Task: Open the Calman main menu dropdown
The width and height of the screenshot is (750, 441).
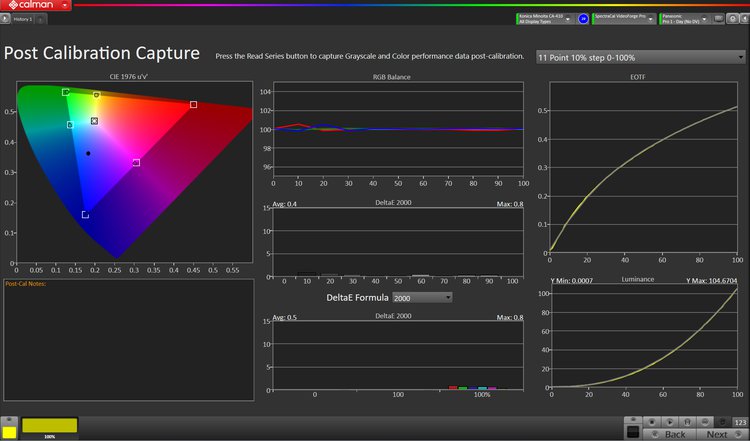Action: coord(37,6)
